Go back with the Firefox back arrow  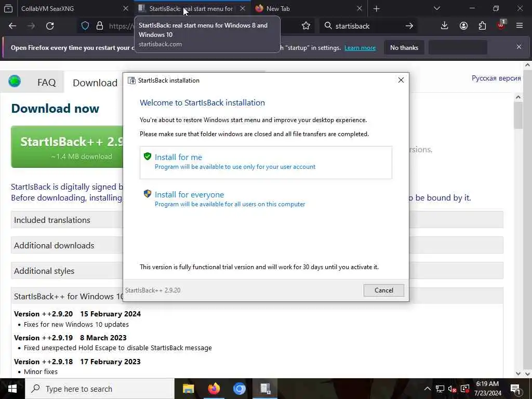tap(12, 26)
